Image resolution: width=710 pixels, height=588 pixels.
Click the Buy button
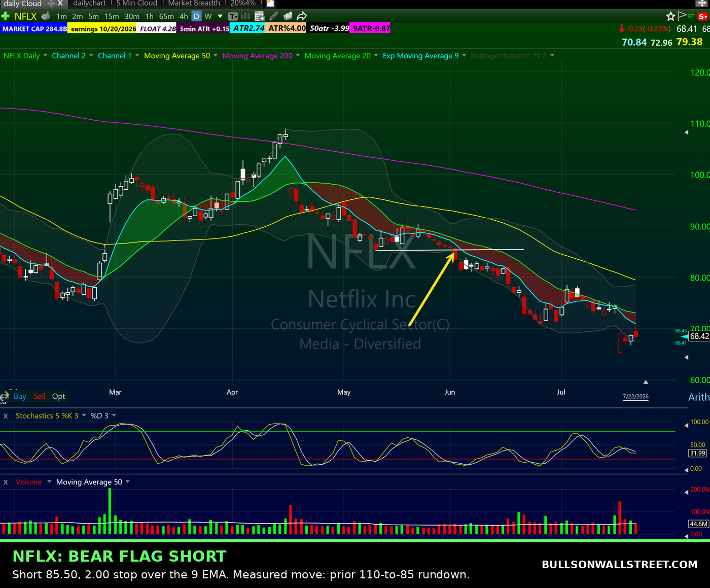(20, 396)
